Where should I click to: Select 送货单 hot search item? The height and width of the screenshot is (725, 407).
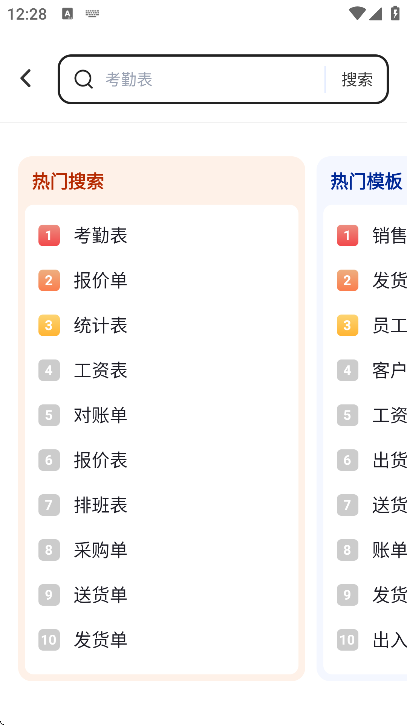pos(100,595)
